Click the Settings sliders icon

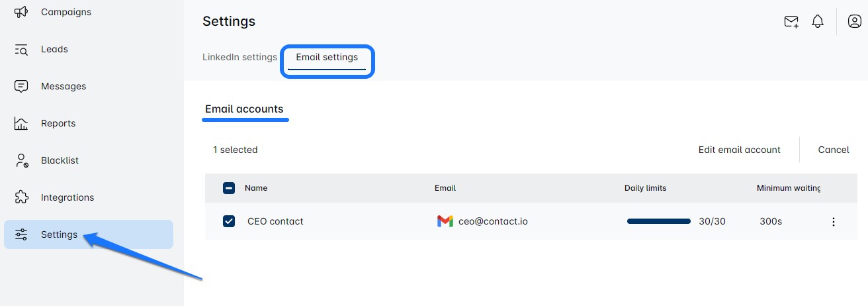tap(21, 234)
